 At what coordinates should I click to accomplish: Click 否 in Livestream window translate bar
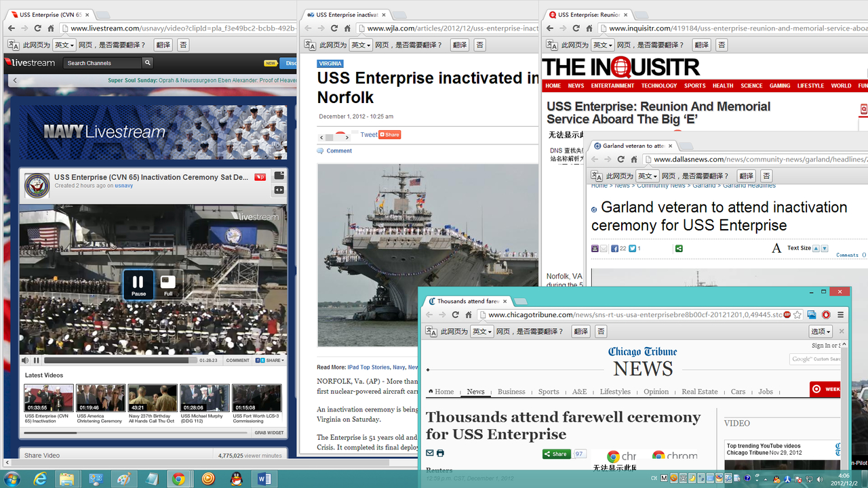click(183, 45)
